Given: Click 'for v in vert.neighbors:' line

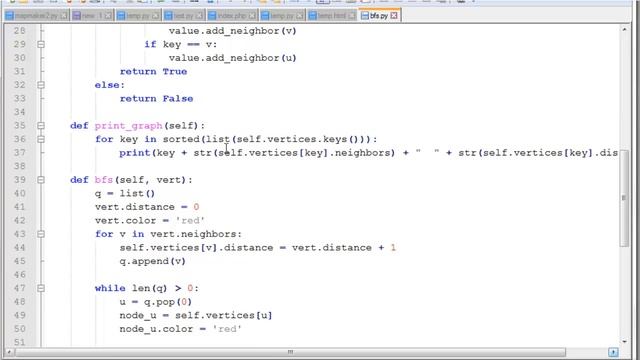Looking at the screenshot, I should tap(168, 234).
